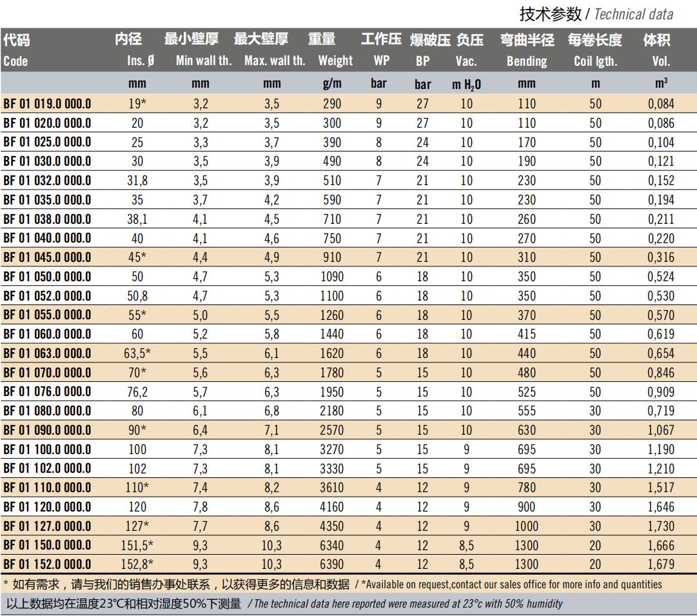Select code 'BF 01 150.0 000.0'
Screen dimensions: 697x616
[47, 545]
